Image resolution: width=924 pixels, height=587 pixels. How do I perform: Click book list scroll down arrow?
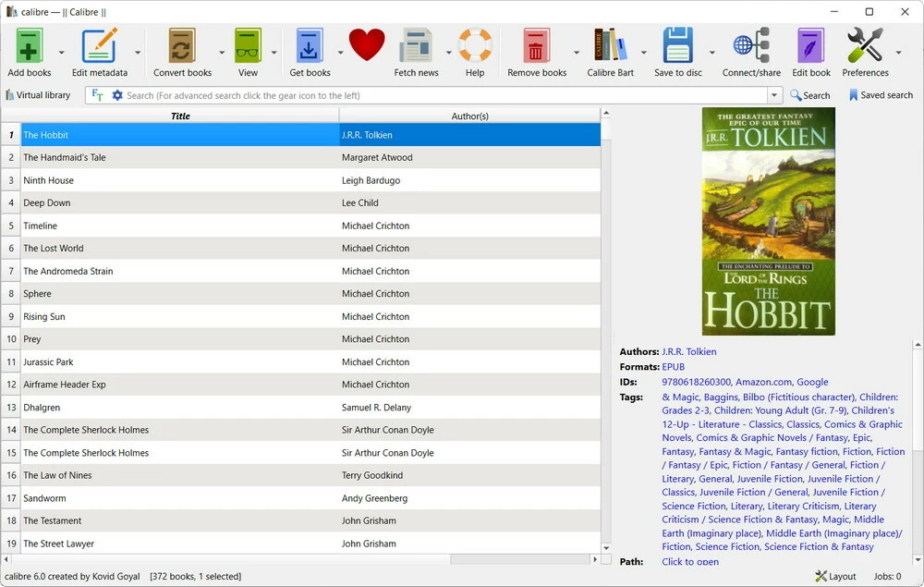pos(606,547)
